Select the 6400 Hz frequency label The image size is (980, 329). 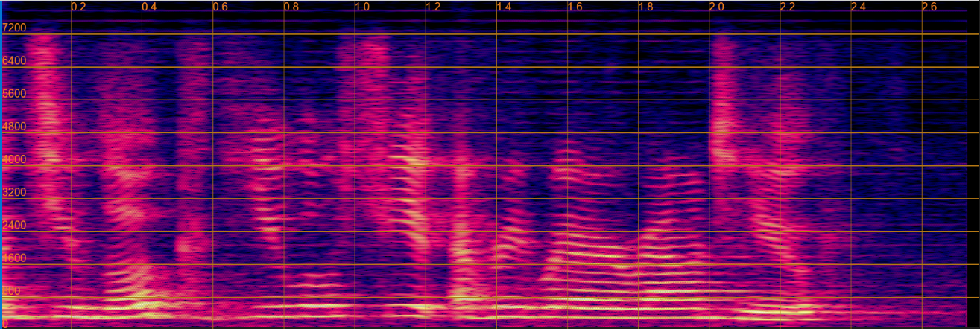tap(14, 60)
